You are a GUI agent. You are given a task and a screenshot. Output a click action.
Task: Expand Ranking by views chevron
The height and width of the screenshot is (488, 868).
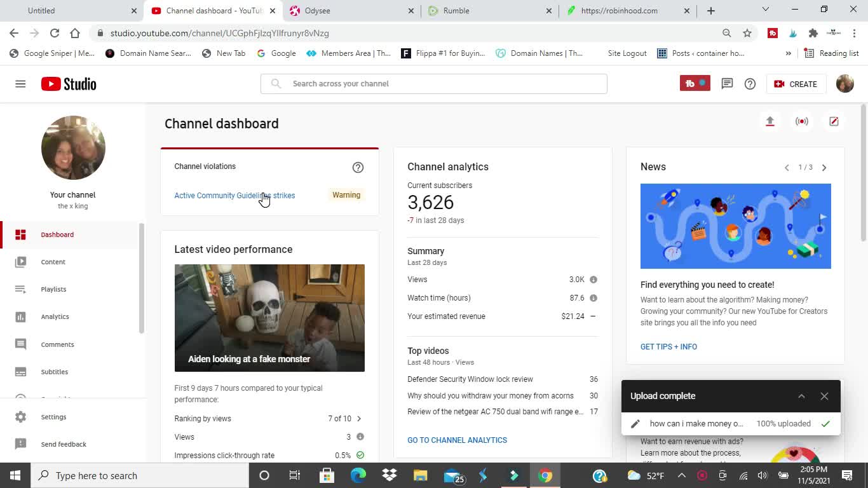click(x=359, y=419)
